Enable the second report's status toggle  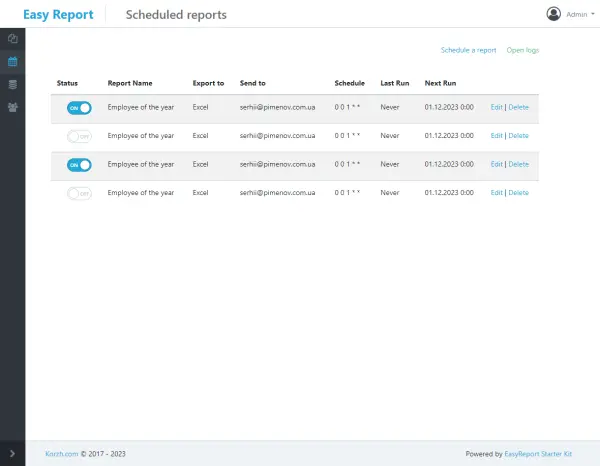[79, 136]
